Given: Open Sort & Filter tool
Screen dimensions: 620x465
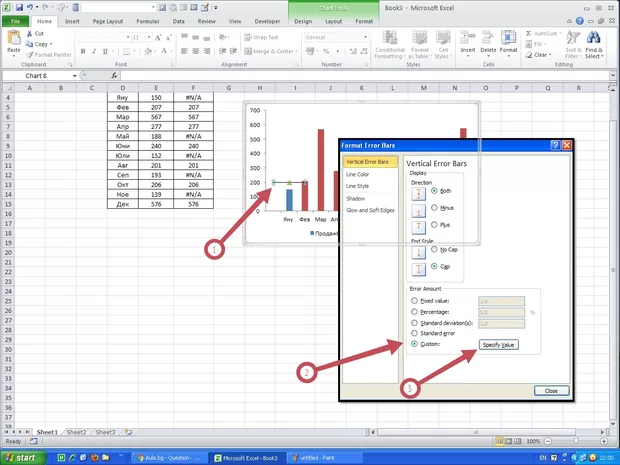Looking at the screenshot, I should pos(573,44).
